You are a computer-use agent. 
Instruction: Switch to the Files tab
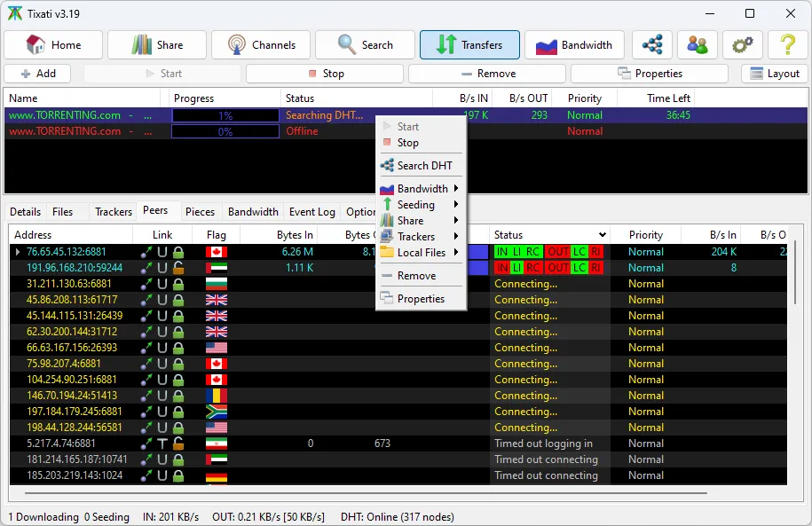pos(63,212)
